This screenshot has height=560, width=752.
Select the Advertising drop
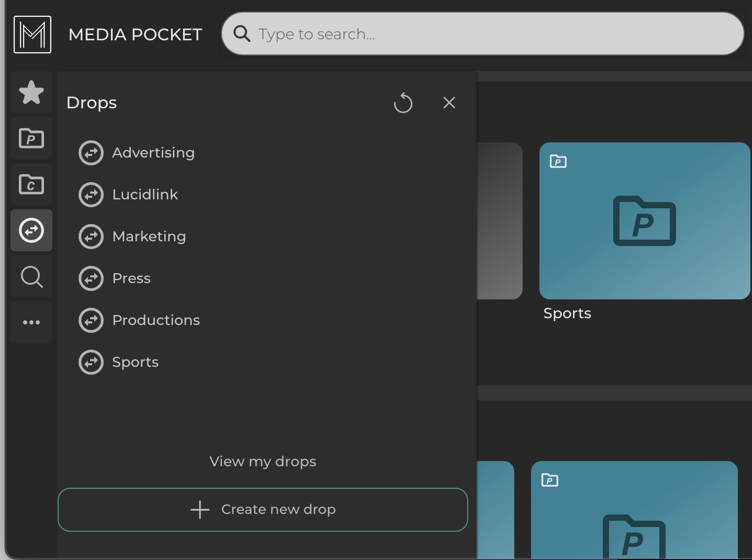pyautogui.click(x=153, y=153)
